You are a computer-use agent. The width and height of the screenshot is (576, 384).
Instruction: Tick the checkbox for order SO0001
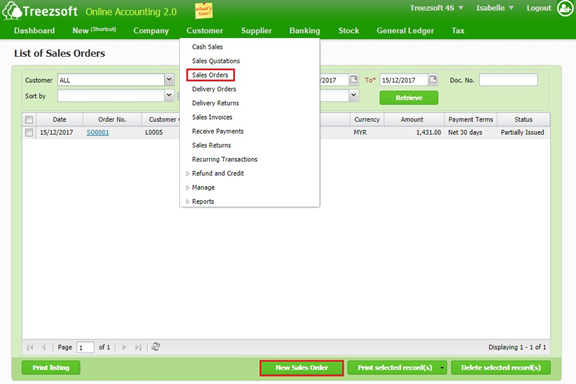pos(29,133)
